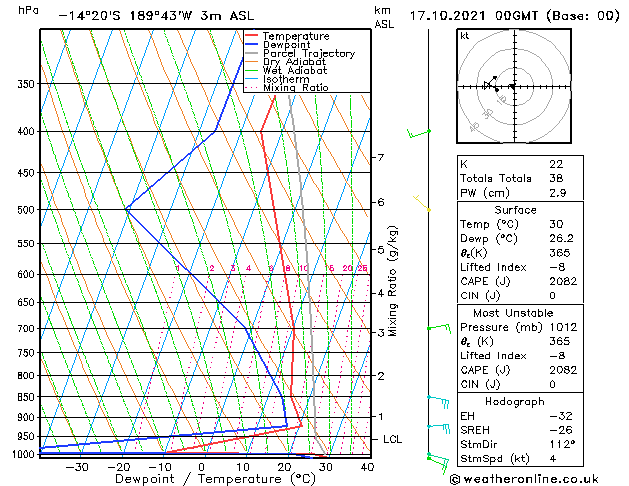Click the Hodograph section heading
This screenshot has height=486, width=629.
515,402
